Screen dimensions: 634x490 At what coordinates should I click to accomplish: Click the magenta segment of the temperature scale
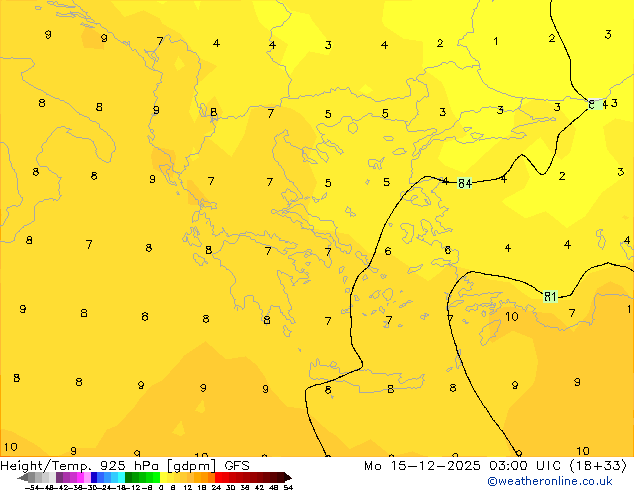click(x=80, y=477)
